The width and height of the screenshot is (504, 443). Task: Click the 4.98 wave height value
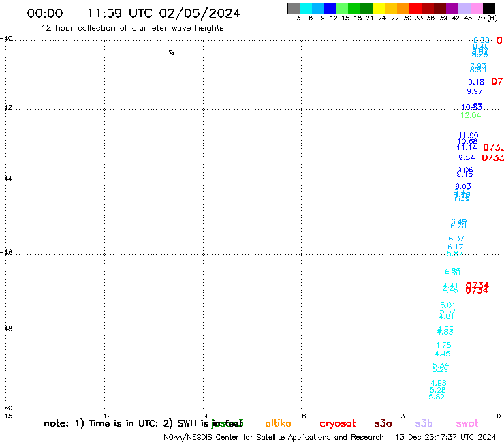point(439,383)
